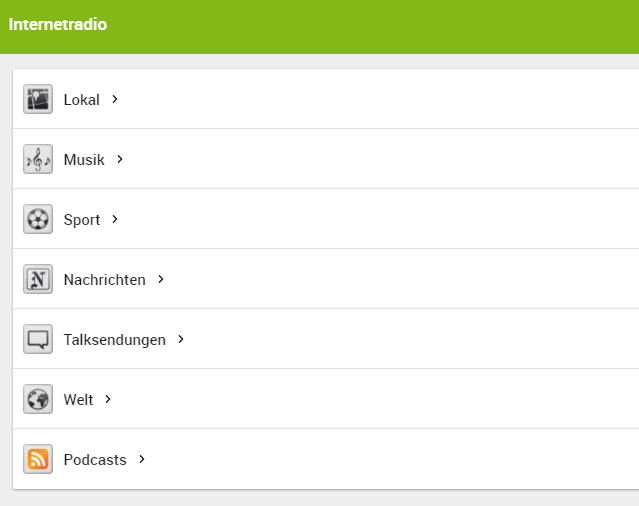Expand the chevron next to Lokal

coord(116,99)
